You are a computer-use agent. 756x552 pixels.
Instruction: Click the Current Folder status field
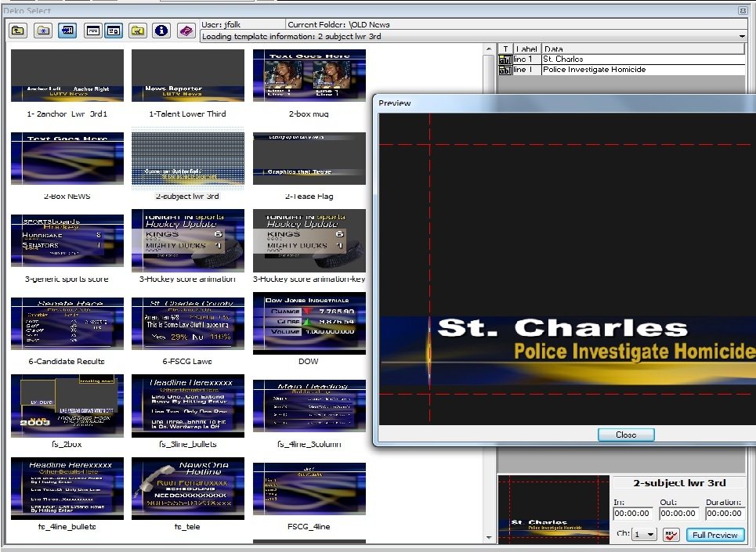point(516,24)
